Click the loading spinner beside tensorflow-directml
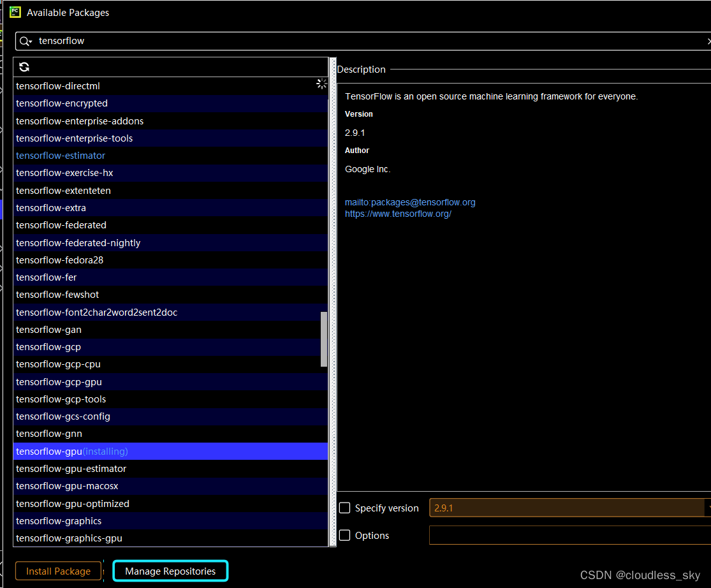711x588 pixels. [x=321, y=84]
